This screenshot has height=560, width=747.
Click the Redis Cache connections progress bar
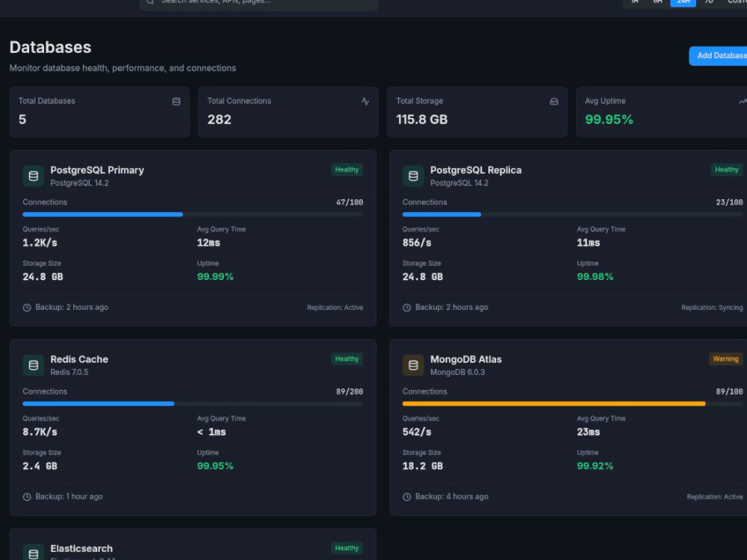point(193,404)
